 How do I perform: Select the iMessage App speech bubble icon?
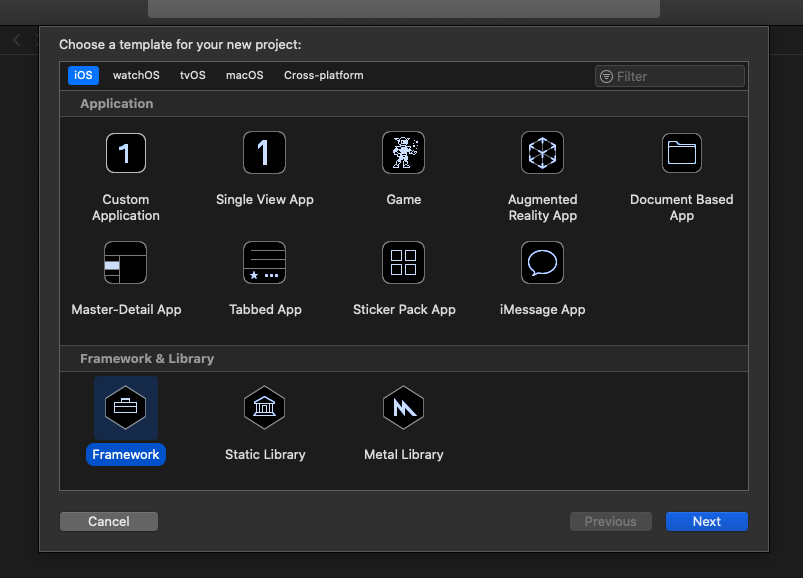coord(542,263)
